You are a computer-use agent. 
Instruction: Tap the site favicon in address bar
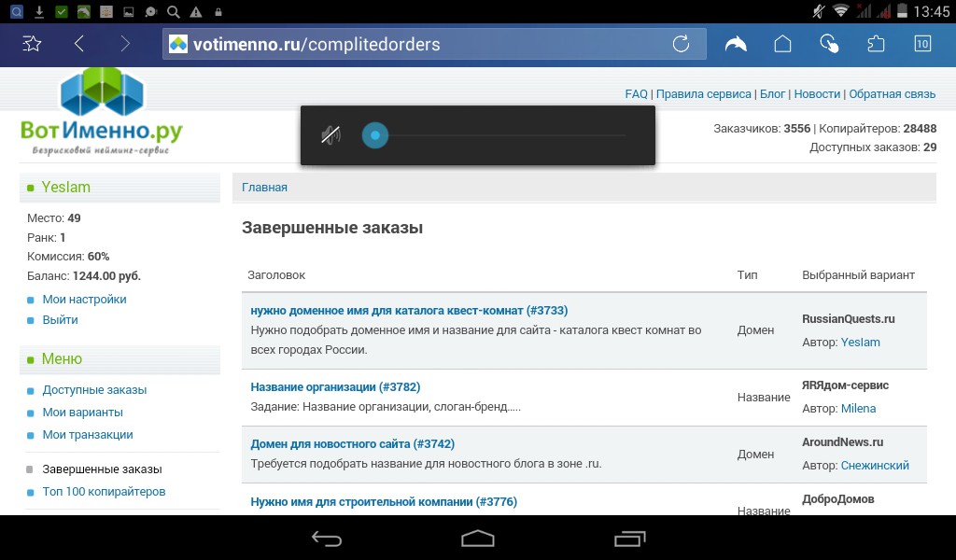tap(178, 44)
